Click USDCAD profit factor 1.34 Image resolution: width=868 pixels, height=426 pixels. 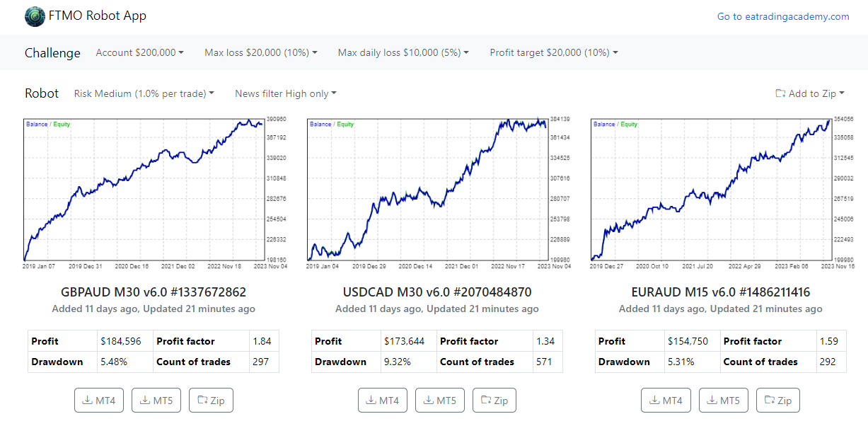[x=545, y=341]
